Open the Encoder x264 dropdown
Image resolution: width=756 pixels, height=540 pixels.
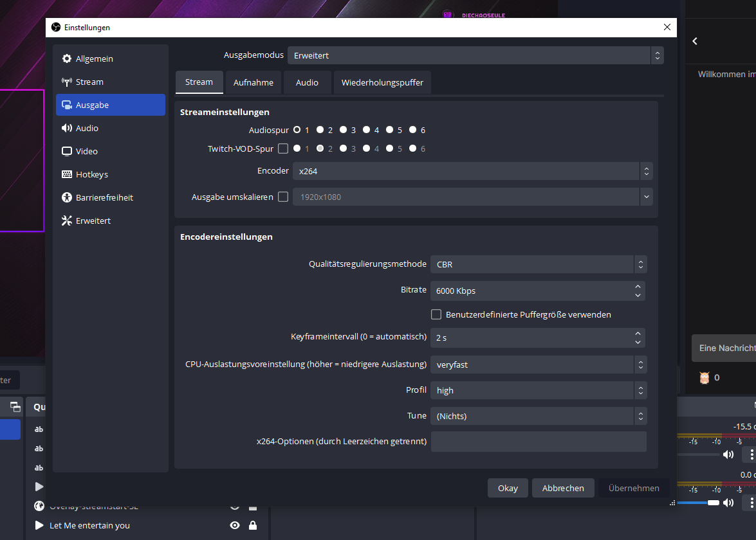coord(472,172)
